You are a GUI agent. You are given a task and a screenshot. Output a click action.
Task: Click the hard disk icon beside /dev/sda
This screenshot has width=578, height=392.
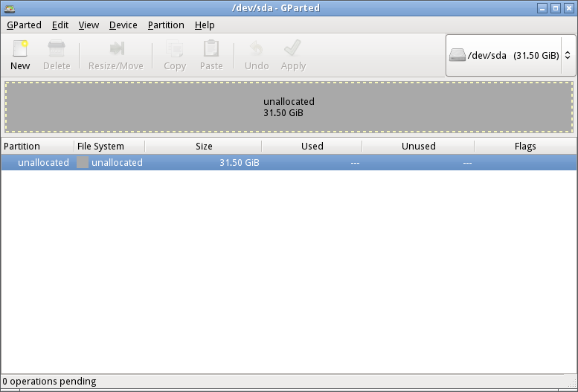[457, 55]
